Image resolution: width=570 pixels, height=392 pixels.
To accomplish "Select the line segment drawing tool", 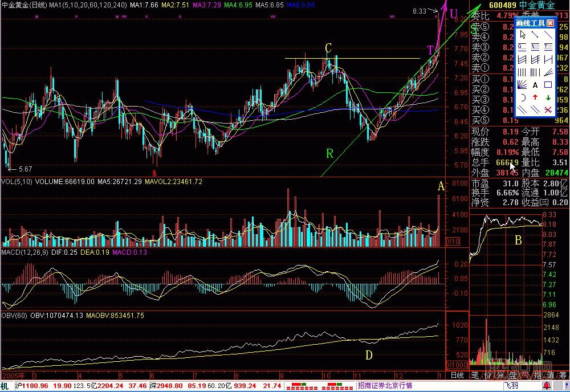I will 536,35.
